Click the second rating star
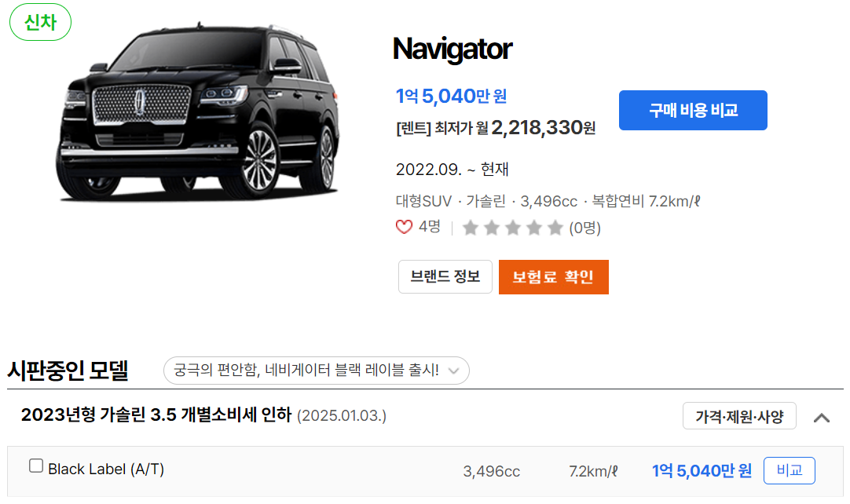850x504 pixels. pos(492,228)
